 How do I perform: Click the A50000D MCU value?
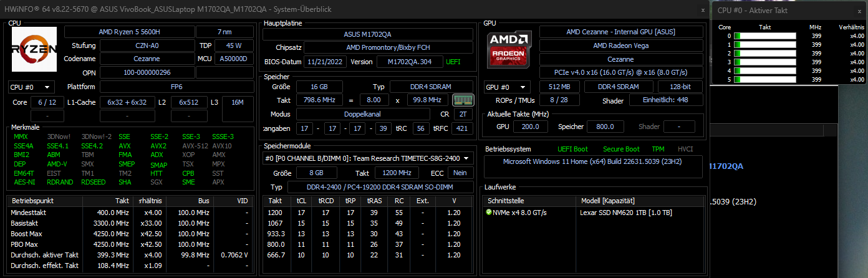(x=233, y=59)
